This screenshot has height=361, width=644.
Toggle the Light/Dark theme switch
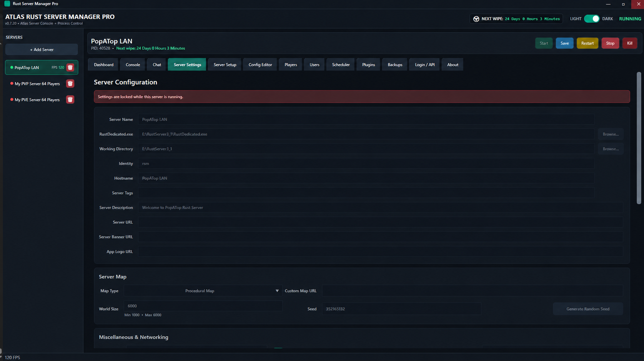(x=591, y=19)
